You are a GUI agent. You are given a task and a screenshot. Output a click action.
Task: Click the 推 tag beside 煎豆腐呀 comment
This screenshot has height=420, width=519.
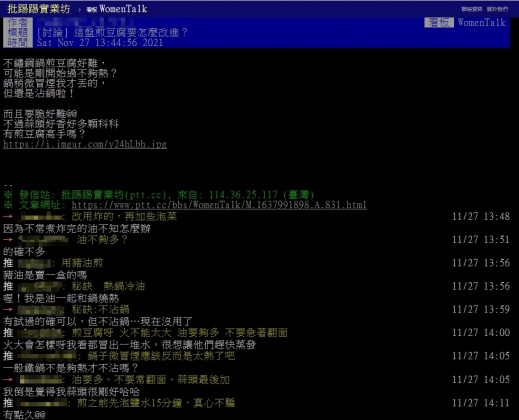[8, 332]
